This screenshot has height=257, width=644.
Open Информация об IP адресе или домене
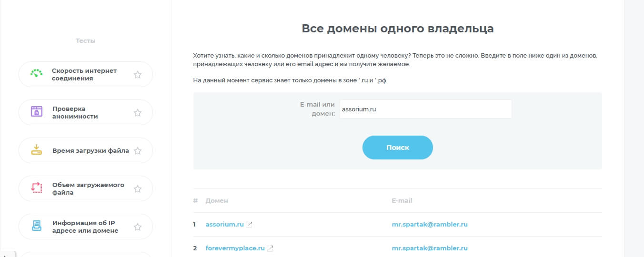[x=86, y=227]
